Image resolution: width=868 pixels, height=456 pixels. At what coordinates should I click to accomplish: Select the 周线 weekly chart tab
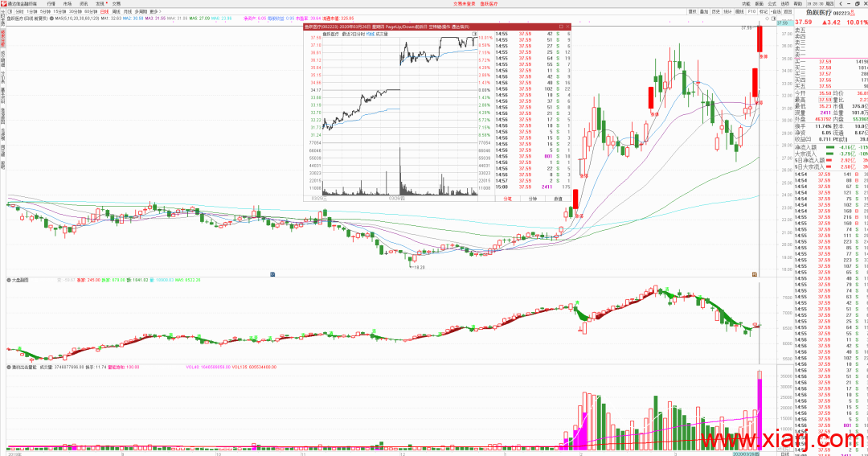117,11
